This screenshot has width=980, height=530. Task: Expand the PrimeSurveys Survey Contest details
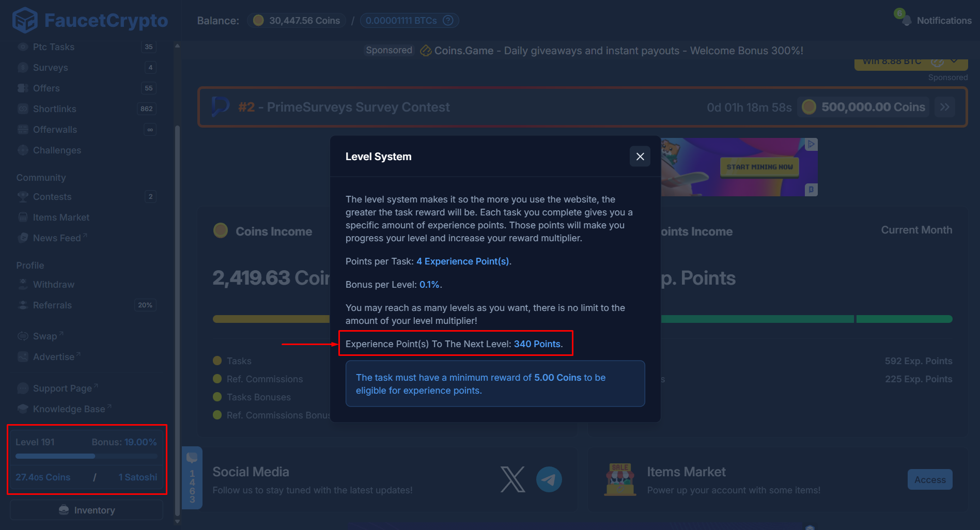(x=945, y=107)
